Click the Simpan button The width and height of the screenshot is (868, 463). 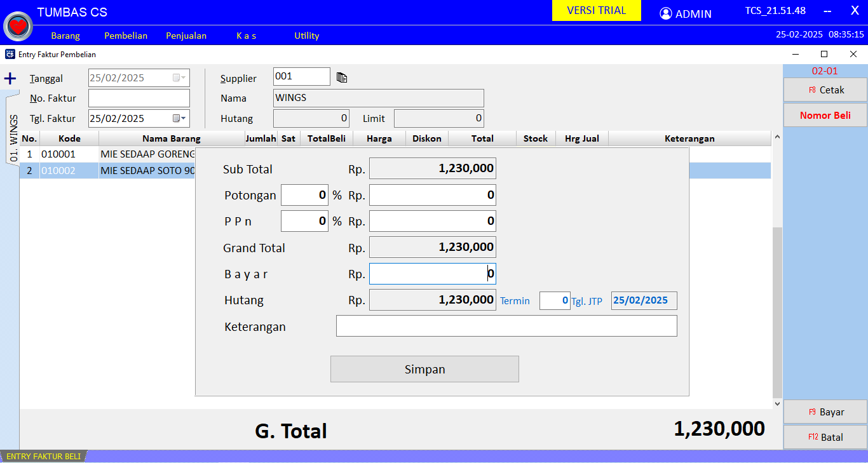424,369
